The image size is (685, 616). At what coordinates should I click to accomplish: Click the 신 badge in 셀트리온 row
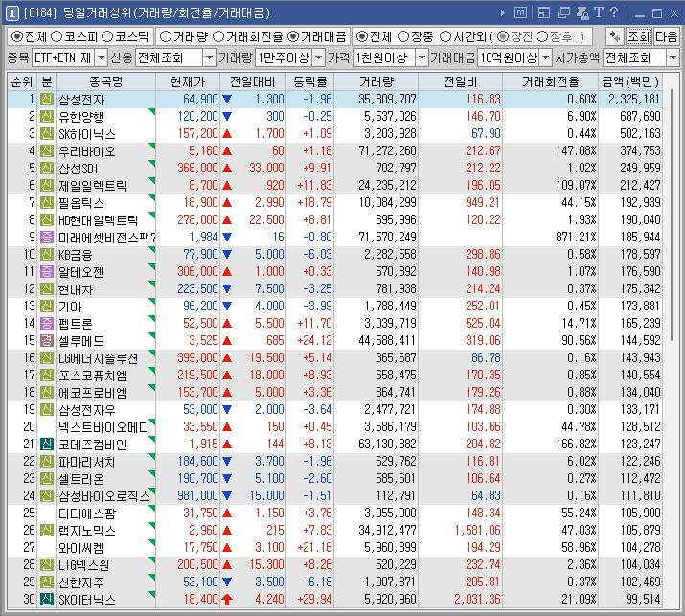click(47, 479)
